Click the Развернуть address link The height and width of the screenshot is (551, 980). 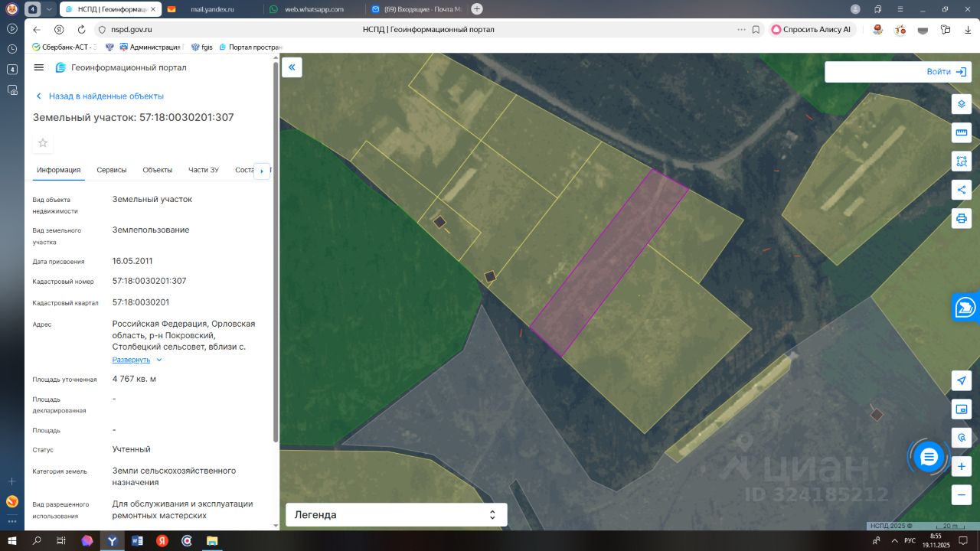point(132,360)
